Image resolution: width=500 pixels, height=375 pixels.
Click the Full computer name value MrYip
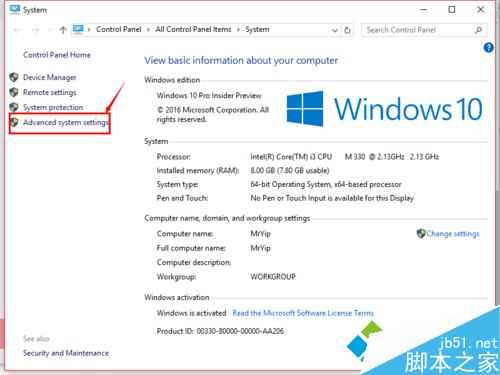[260, 248]
